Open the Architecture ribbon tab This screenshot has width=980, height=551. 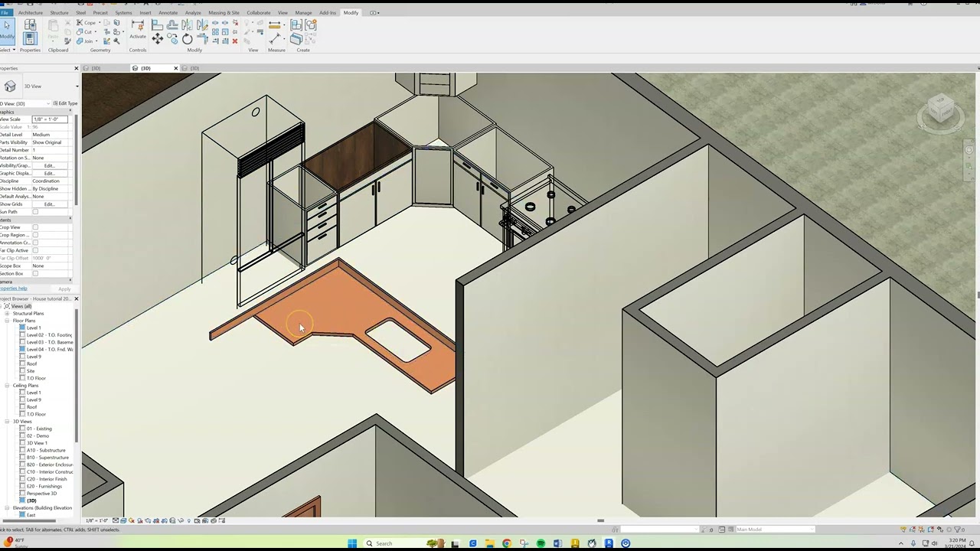click(31, 12)
